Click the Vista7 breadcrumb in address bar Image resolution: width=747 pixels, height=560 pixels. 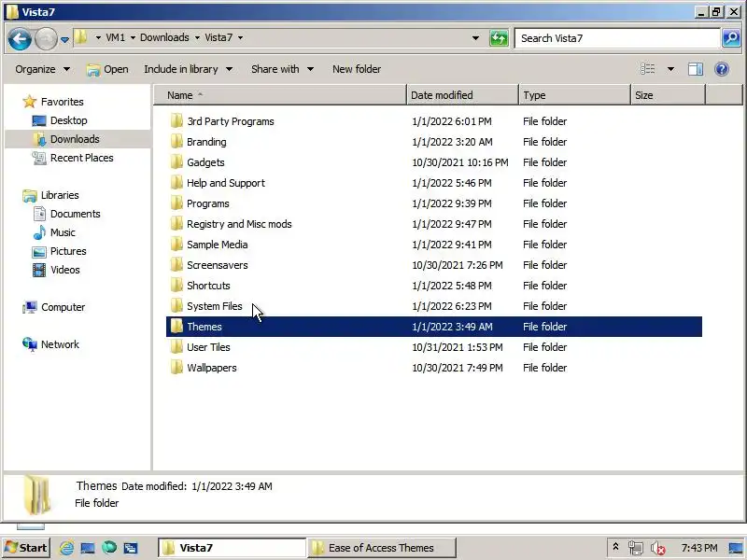(x=218, y=37)
